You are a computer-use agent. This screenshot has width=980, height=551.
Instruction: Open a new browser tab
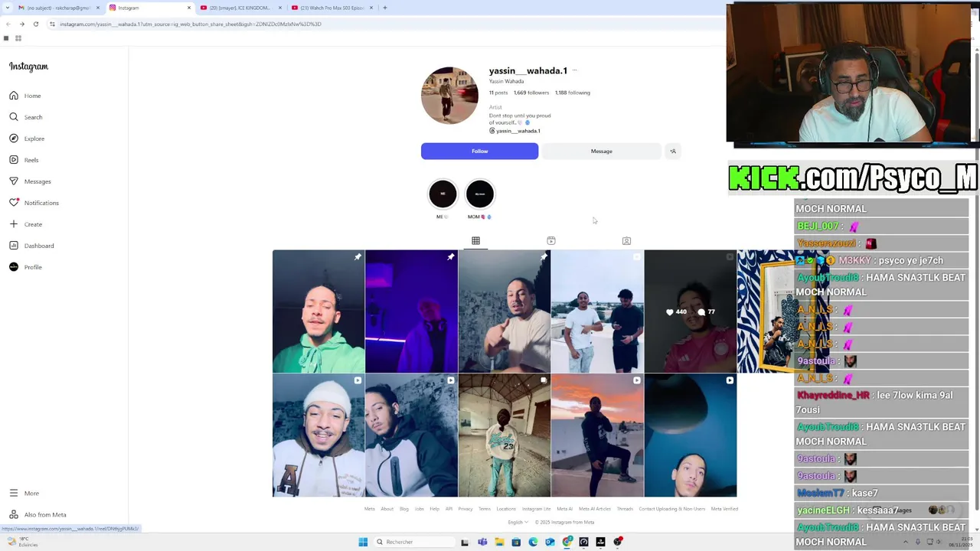(x=385, y=8)
